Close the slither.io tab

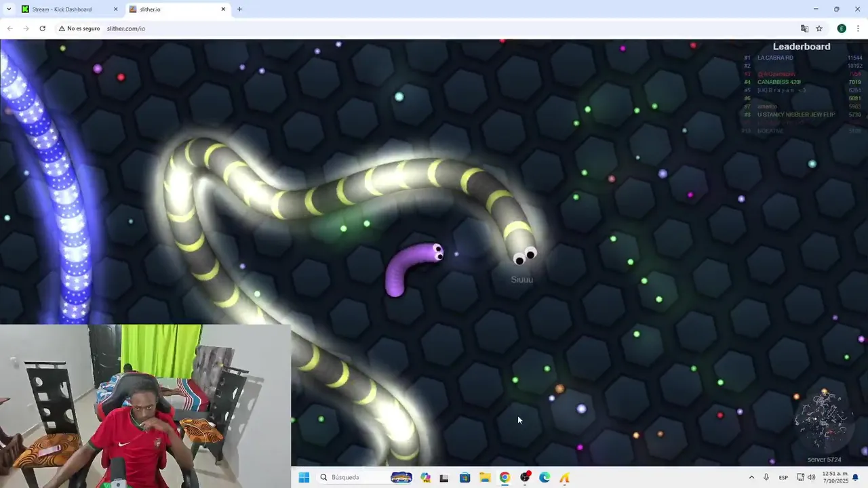[223, 9]
